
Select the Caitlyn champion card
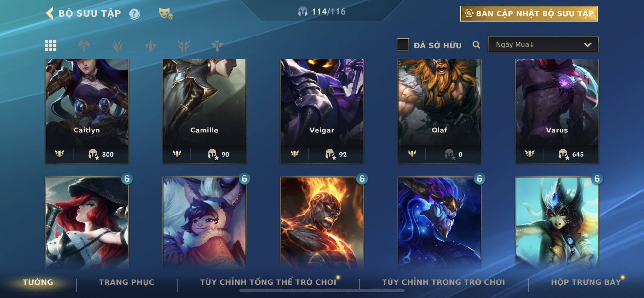(87, 111)
